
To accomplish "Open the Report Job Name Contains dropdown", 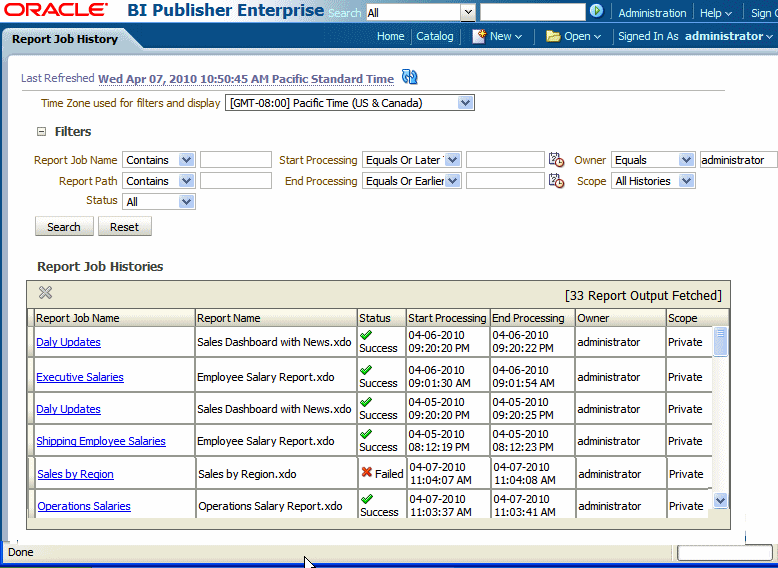I will [186, 160].
